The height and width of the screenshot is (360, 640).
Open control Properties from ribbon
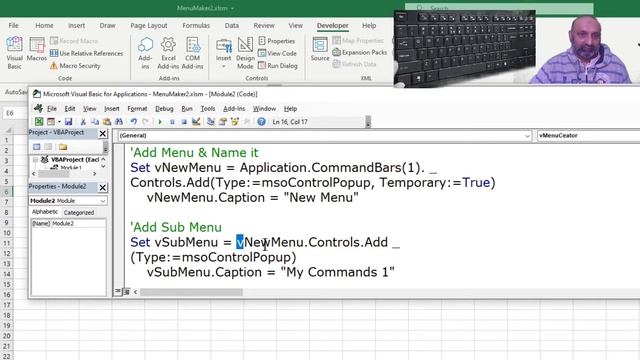pos(276,41)
